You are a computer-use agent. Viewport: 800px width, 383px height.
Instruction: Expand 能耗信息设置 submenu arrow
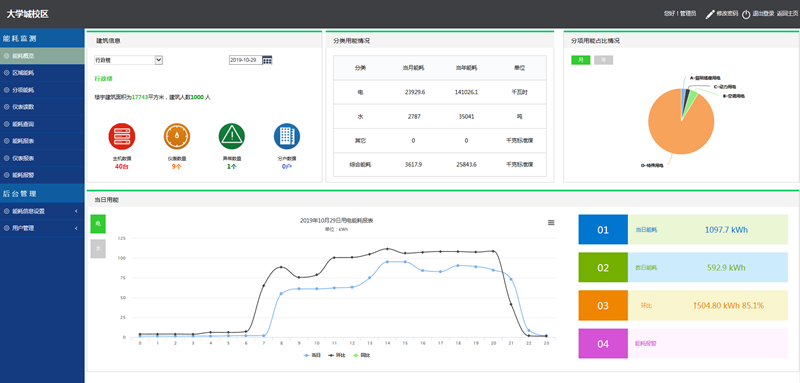(76, 211)
